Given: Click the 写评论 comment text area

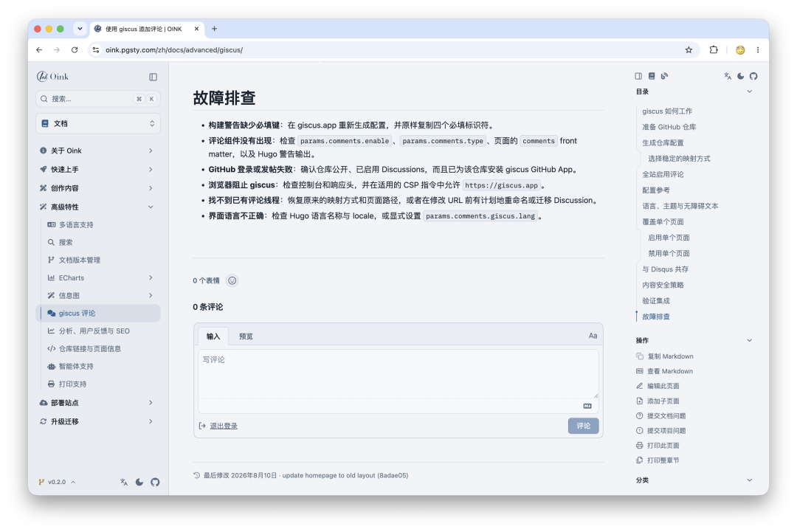Looking at the screenshot, I should [398, 374].
